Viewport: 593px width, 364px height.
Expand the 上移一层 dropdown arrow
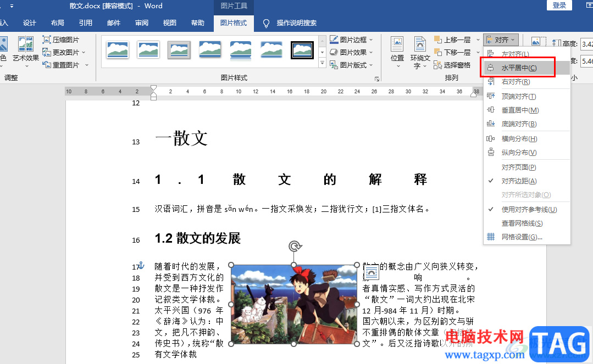click(478, 40)
